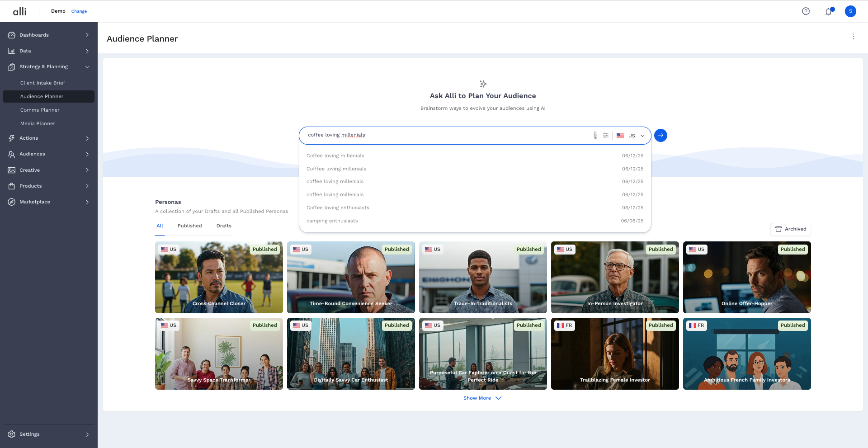Switch to the Drafts tab
This screenshot has height=448, width=868.
tap(224, 226)
